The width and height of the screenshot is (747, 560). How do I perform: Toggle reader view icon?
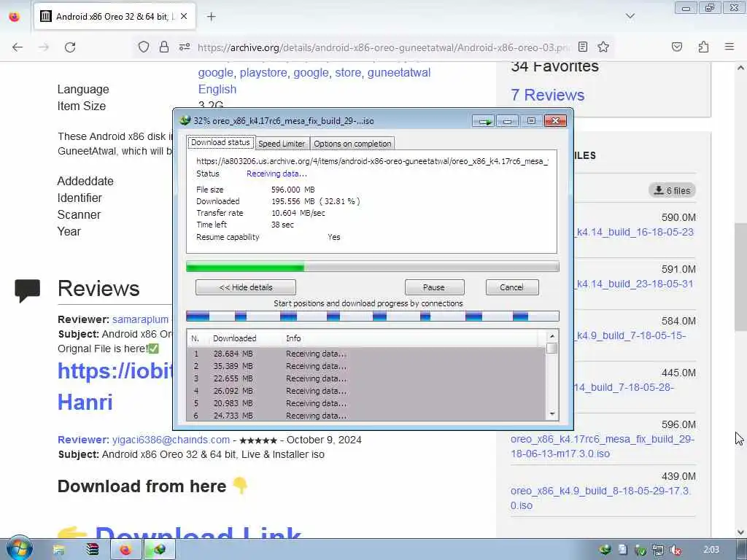pyautogui.click(x=583, y=47)
